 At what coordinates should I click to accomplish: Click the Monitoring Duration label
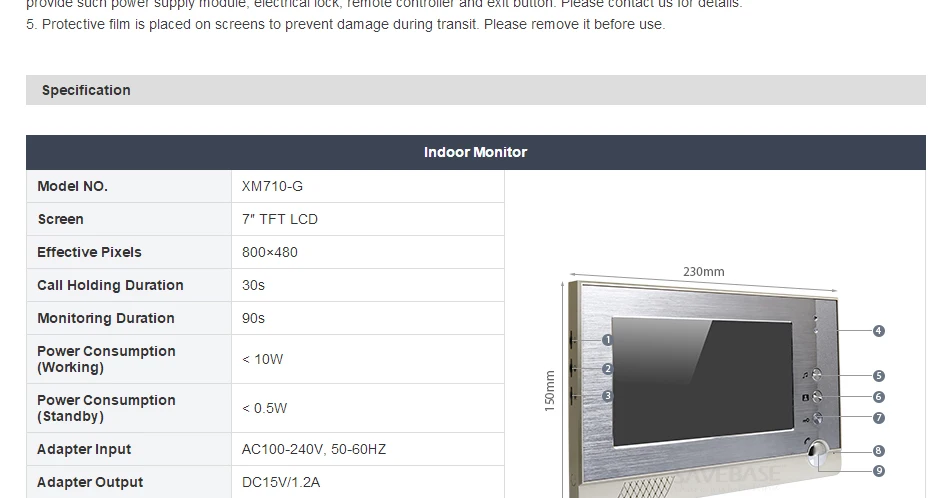106,318
